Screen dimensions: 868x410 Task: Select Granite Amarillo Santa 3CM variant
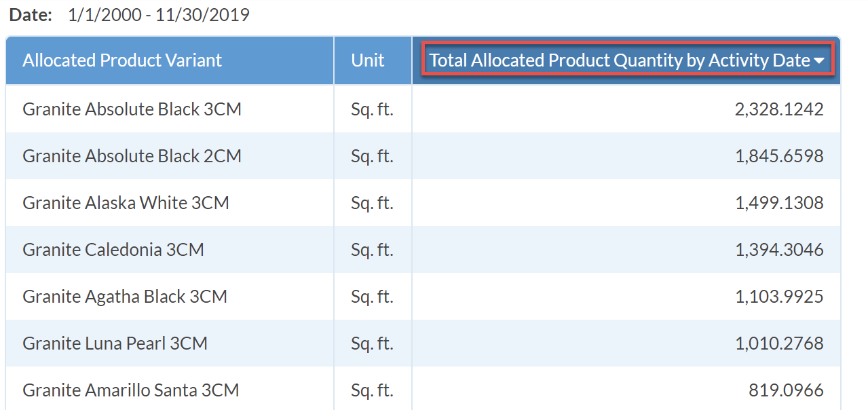coord(131,390)
